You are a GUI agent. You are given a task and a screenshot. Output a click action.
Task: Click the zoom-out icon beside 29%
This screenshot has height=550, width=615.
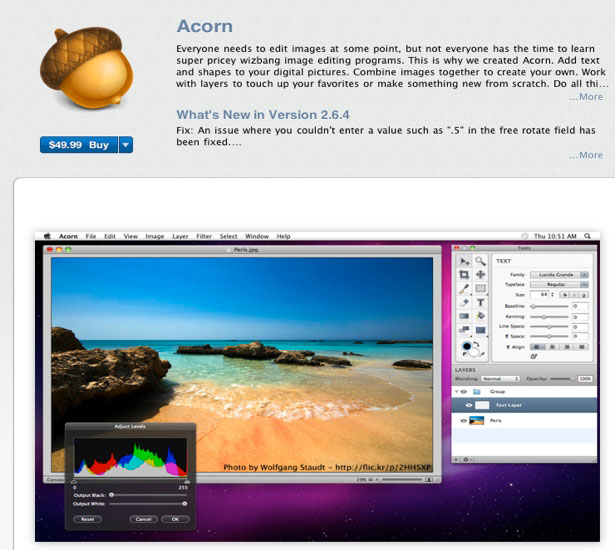371,479
